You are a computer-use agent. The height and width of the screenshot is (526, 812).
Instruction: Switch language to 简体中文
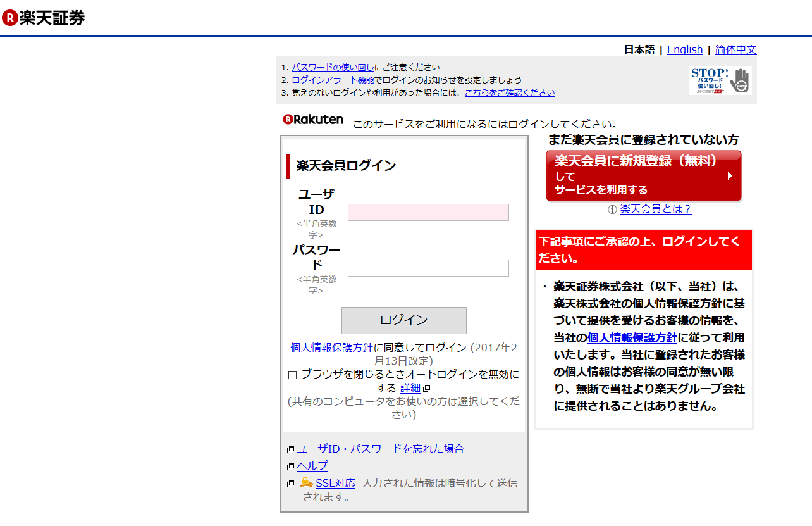(736, 49)
